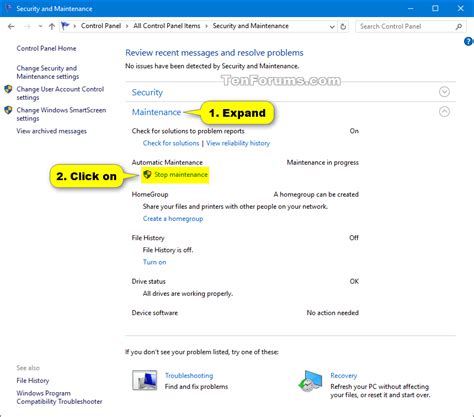
Task: Turn on File History link
Action: [154, 262]
